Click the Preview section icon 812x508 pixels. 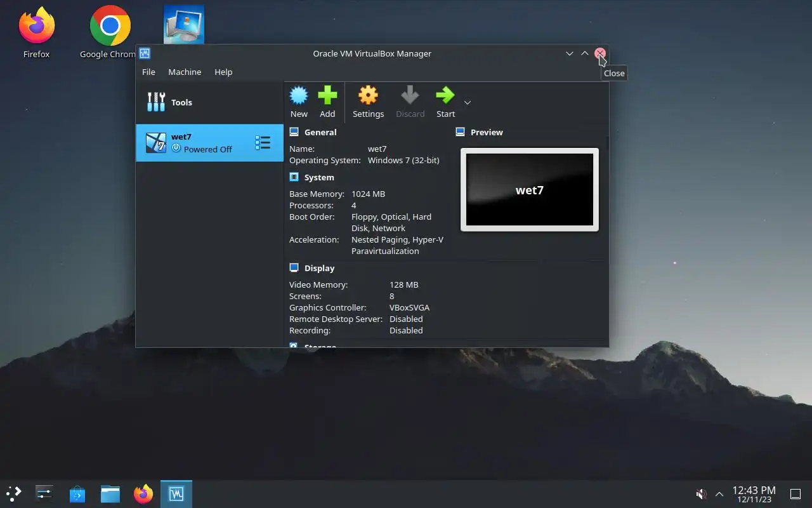[460, 132]
